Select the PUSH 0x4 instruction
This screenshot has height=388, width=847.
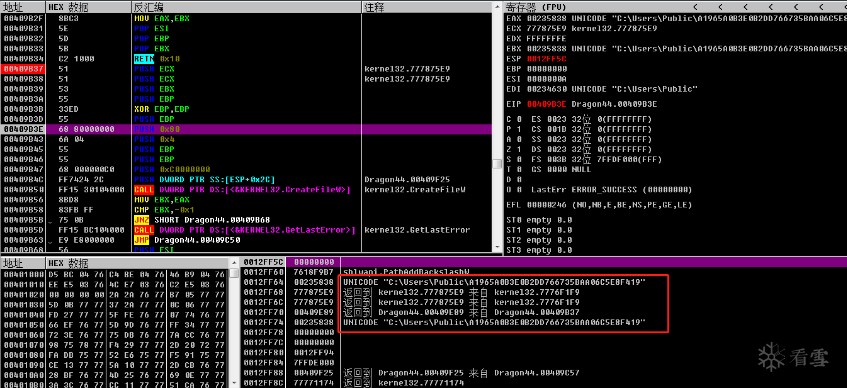[153, 139]
